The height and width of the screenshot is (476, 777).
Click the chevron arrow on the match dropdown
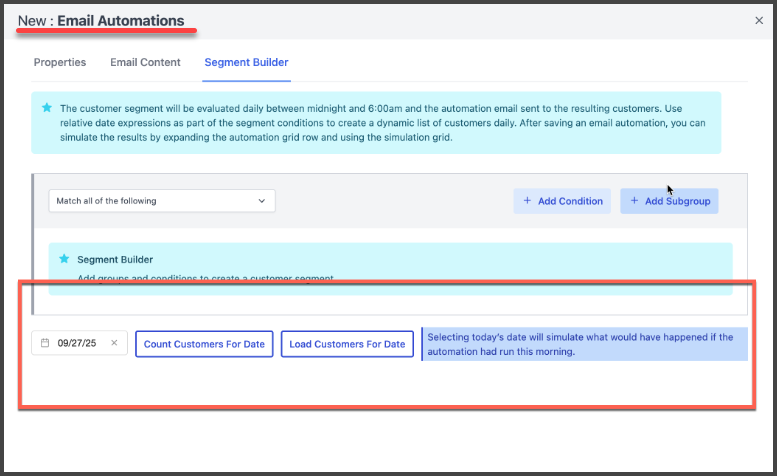tap(262, 201)
